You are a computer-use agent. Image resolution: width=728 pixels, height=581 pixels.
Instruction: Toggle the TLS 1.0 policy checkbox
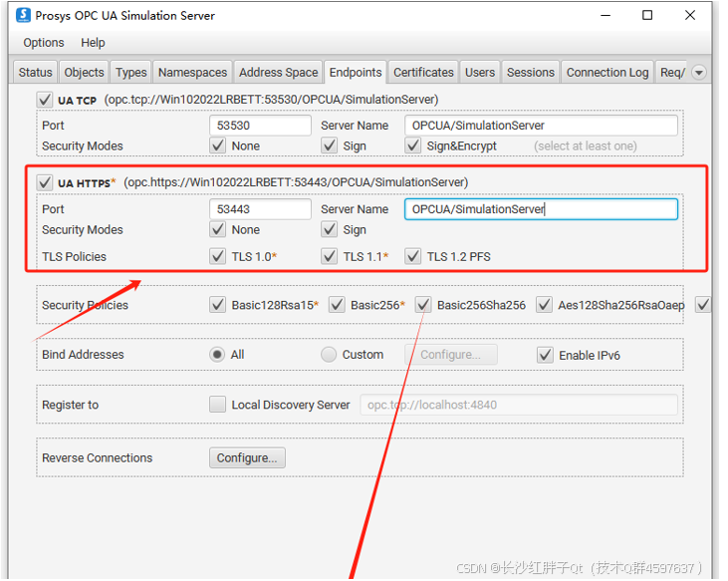point(217,256)
